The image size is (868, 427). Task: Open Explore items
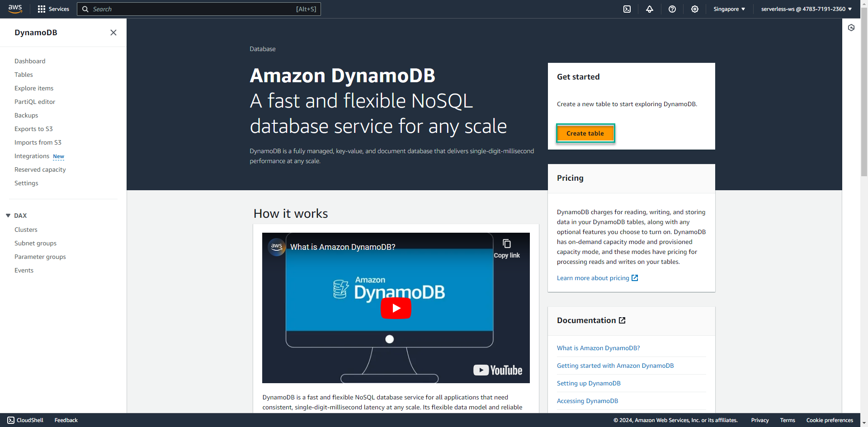coord(34,88)
